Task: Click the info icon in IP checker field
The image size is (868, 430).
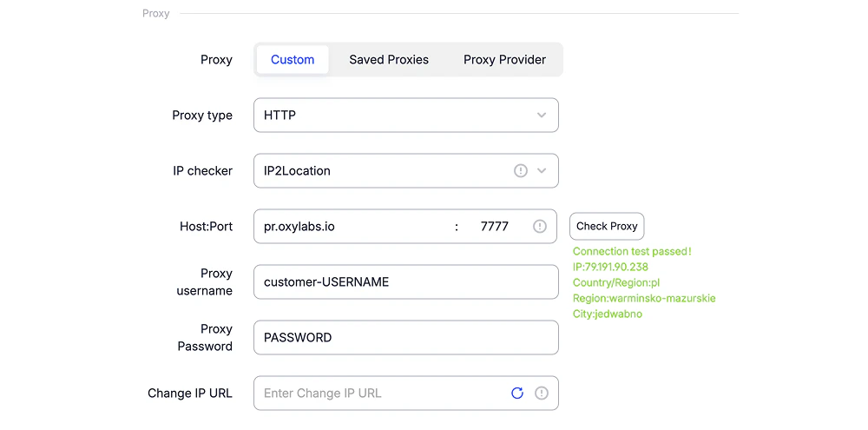Action: tap(520, 170)
